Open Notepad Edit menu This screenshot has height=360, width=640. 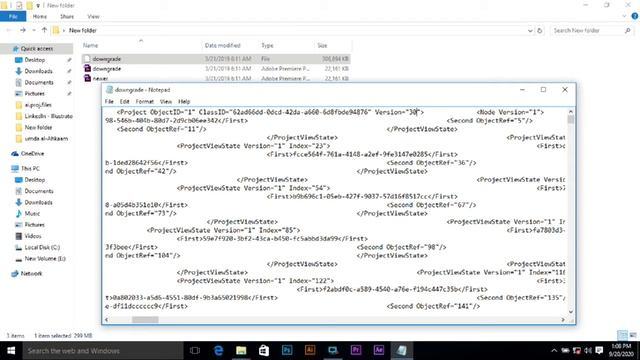[124, 101]
